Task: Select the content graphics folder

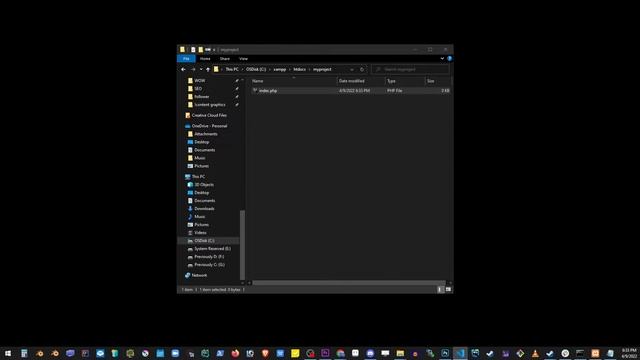Action: [209, 105]
